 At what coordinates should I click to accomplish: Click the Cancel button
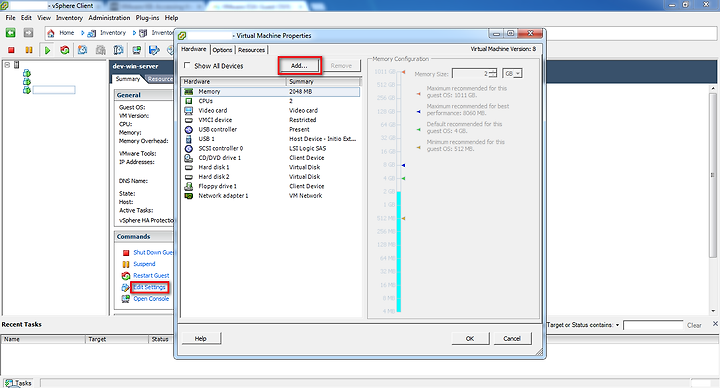(x=512, y=338)
